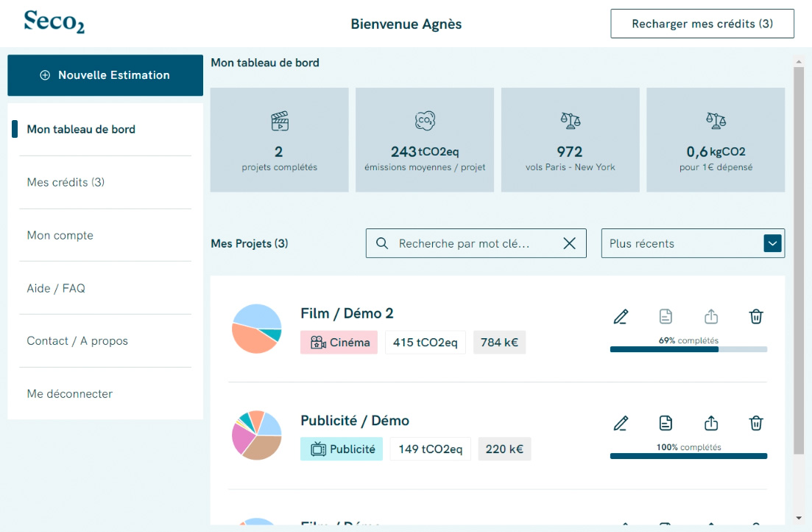812x532 pixels.
Task: Share the Film / Démo 2 project
Action: (x=711, y=317)
